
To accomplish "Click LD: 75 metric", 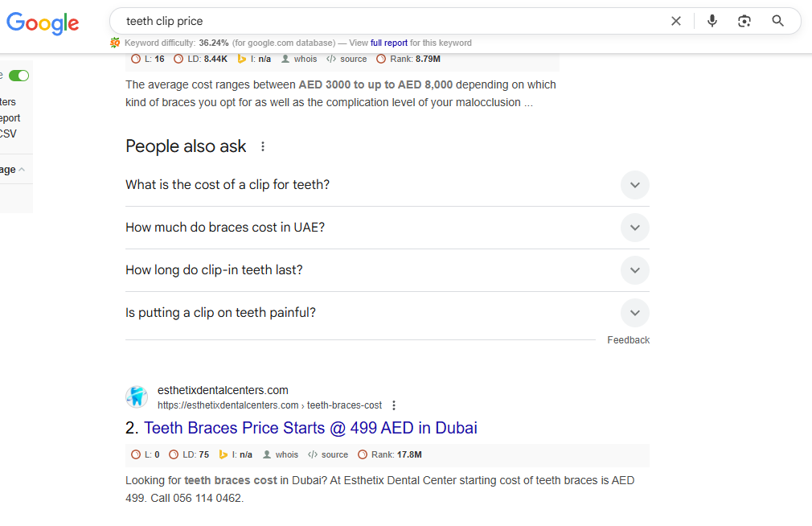I will pyautogui.click(x=189, y=454).
